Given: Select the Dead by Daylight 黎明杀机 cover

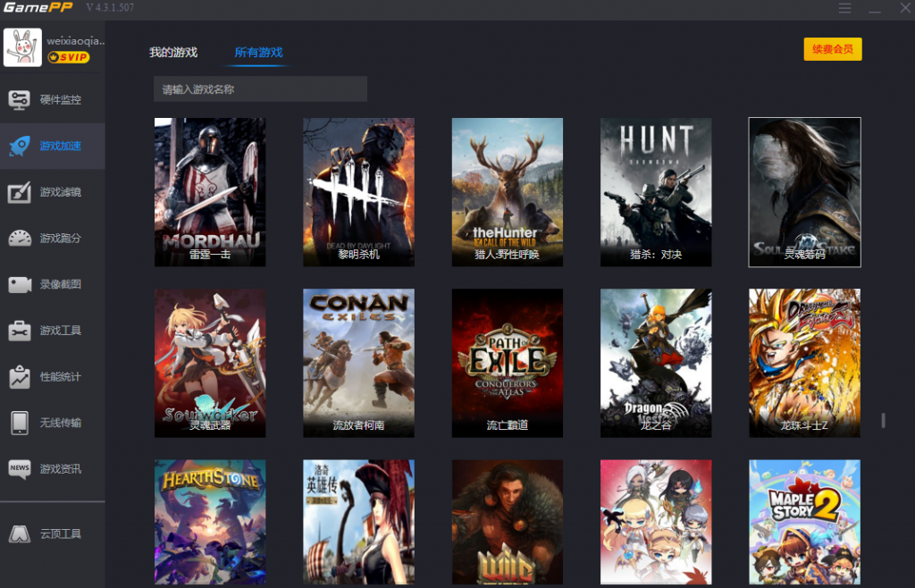Looking at the screenshot, I should (x=359, y=192).
